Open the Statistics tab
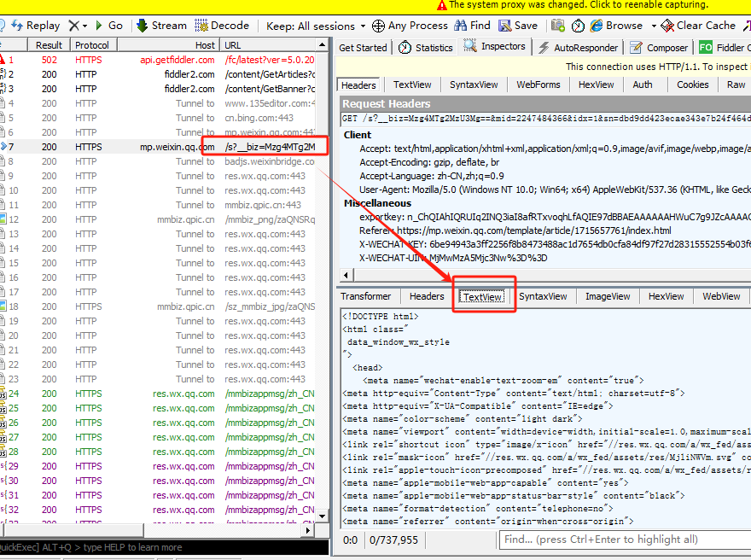Image resolution: width=751 pixels, height=560 pixels. (425, 48)
